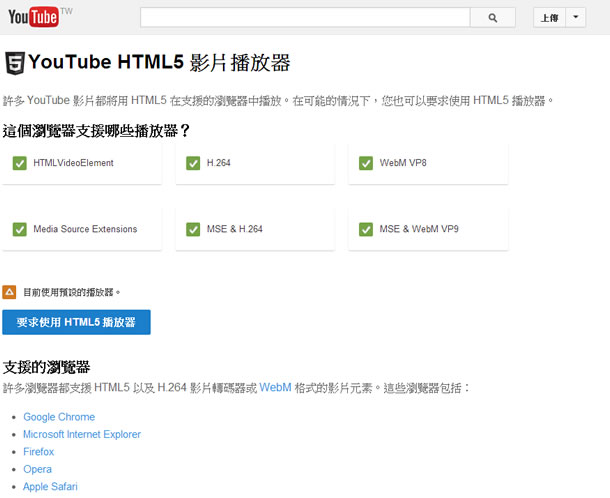Open the Opera link

[37, 469]
